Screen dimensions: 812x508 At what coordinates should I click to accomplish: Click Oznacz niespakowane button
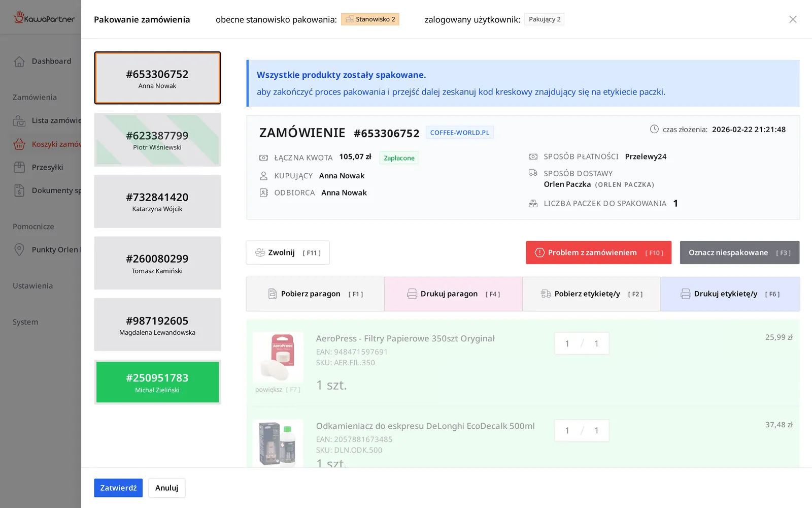[x=739, y=252]
